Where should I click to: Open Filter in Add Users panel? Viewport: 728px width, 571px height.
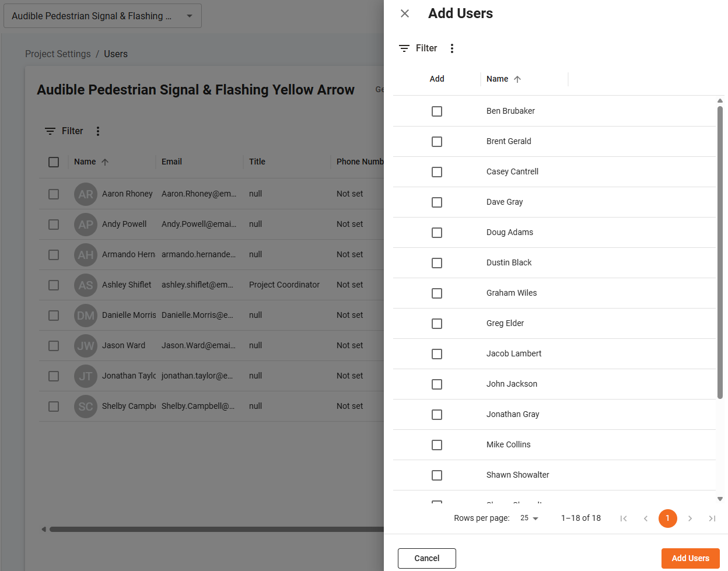[418, 48]
